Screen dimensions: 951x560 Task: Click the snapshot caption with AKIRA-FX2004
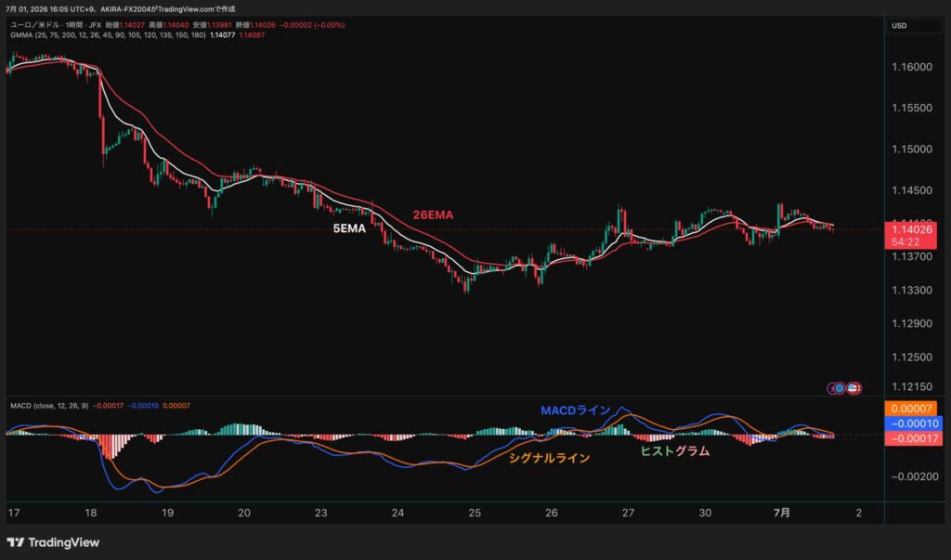tap(120, 9)
